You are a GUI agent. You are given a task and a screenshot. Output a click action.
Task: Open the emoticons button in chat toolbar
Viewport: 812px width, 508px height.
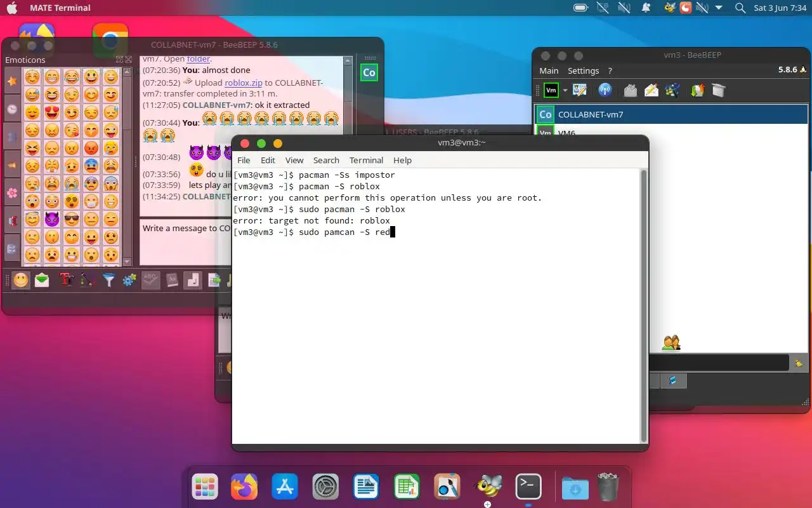(x=21, y=280)
